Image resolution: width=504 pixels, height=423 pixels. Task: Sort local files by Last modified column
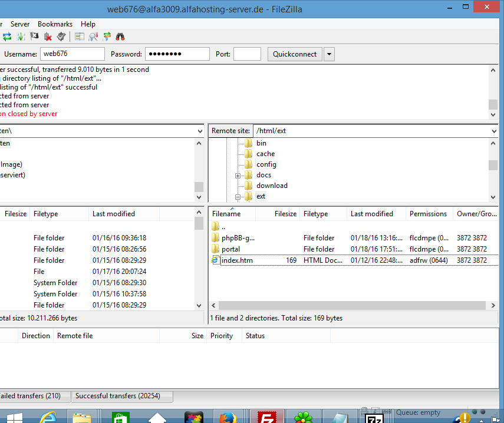tap(124, 214)
